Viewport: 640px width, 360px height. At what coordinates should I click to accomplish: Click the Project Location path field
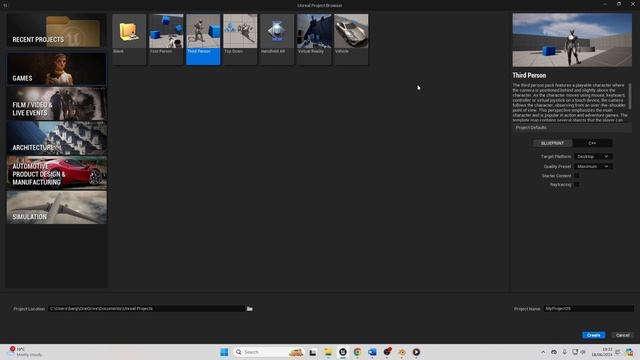tap(146, 309)
